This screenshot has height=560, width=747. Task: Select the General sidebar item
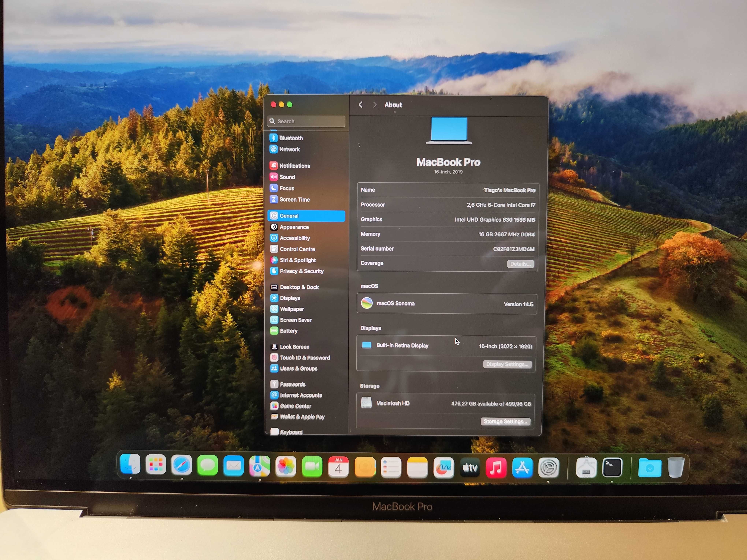point(306,216)
